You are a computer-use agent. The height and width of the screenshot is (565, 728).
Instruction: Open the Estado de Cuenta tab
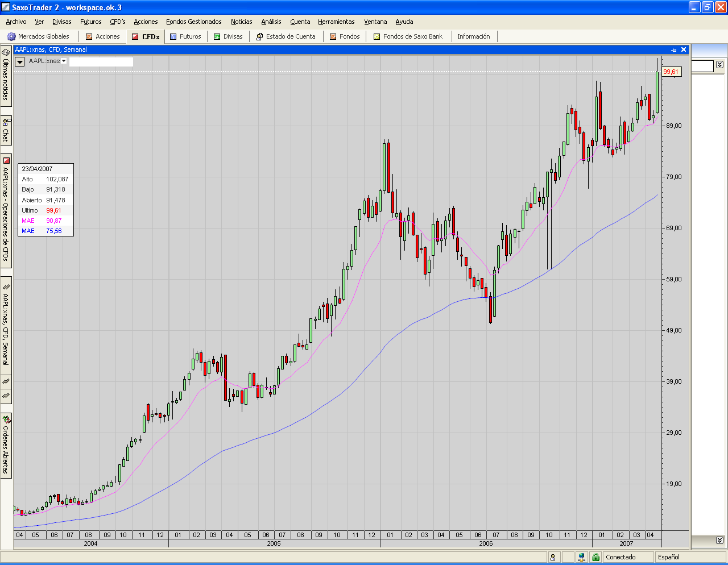[286, 36]
